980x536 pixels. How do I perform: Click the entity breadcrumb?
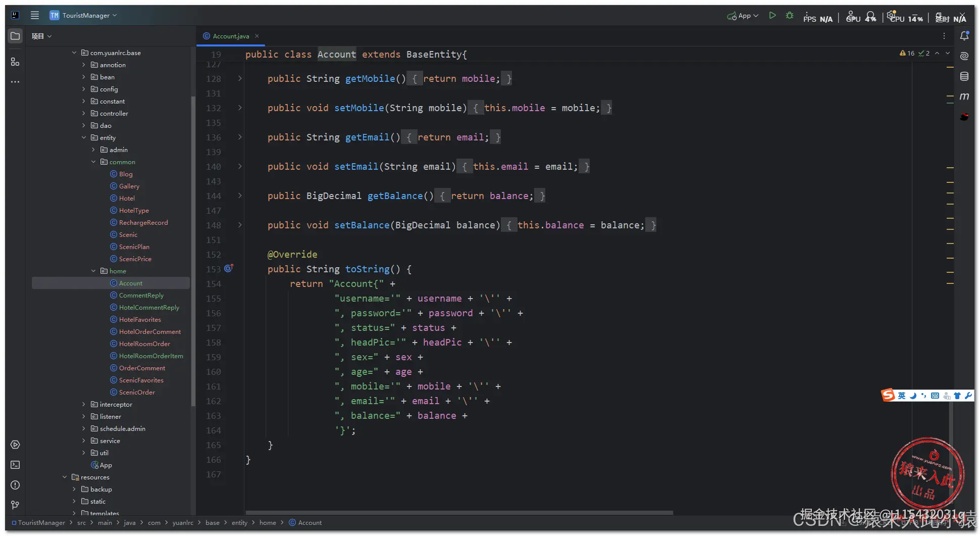click(x=239, y=522)
